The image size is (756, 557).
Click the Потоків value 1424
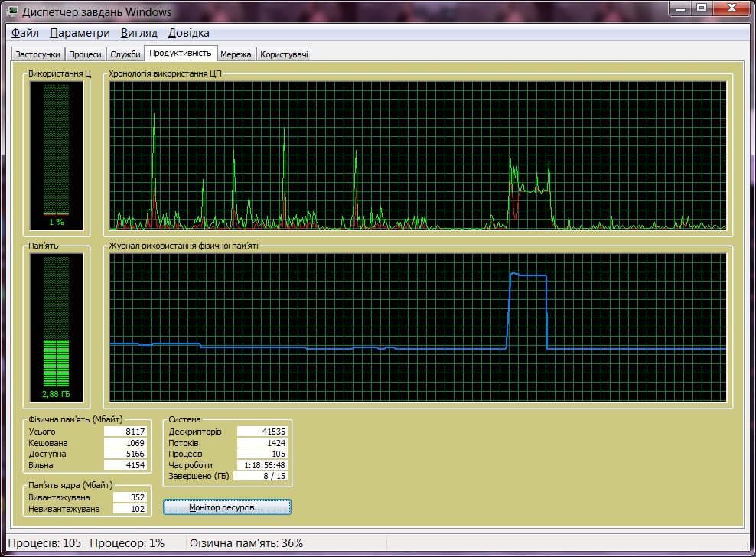tap(262, 443)
